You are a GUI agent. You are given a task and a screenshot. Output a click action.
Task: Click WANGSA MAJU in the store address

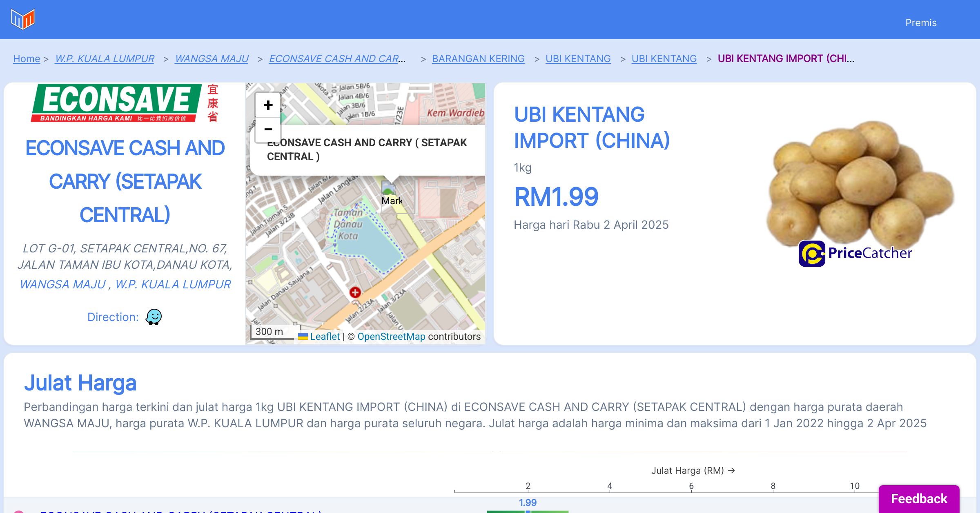coord(63,284)
